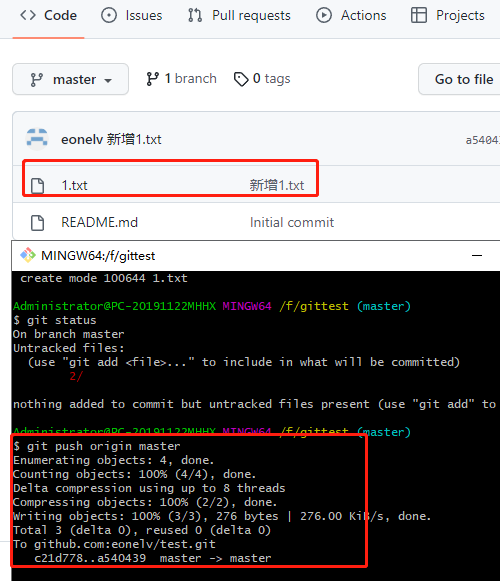
Task: Click the Pull requests icon
Action: (x=195, y=16)
